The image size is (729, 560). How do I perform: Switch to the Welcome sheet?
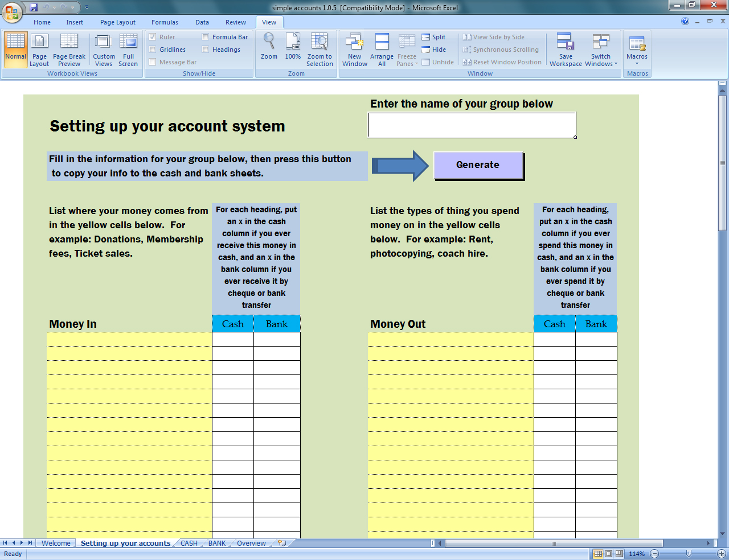tap(56, 543)
